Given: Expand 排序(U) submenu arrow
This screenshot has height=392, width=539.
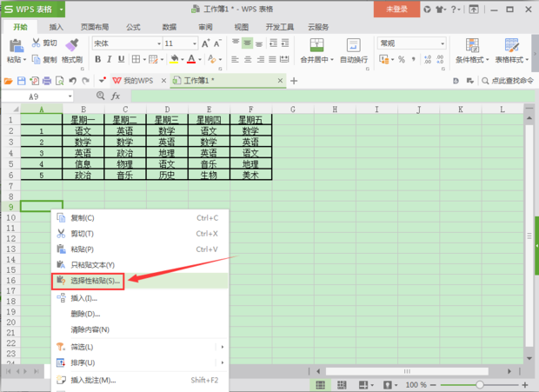Looking at the screenshot, I should pos(223,362).
